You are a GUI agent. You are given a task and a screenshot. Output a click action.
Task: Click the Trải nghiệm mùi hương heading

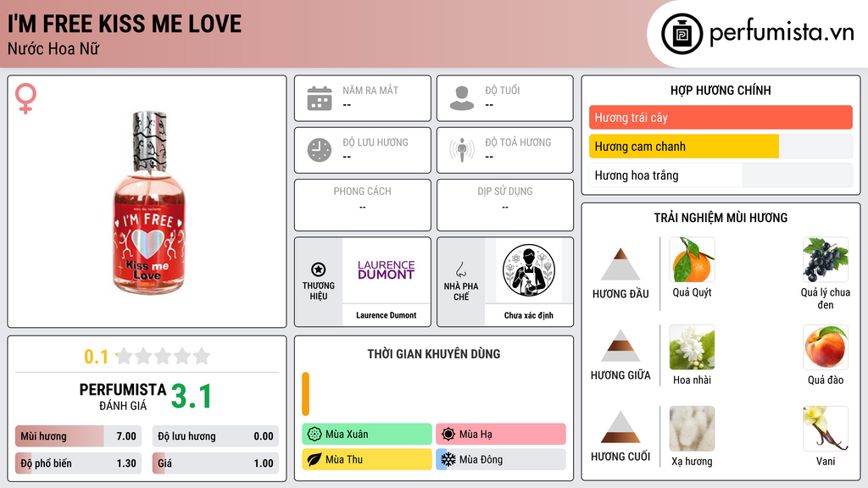[721, 218]
